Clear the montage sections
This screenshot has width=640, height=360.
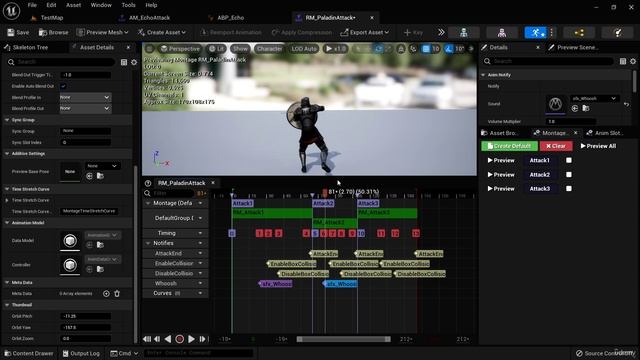556,146
